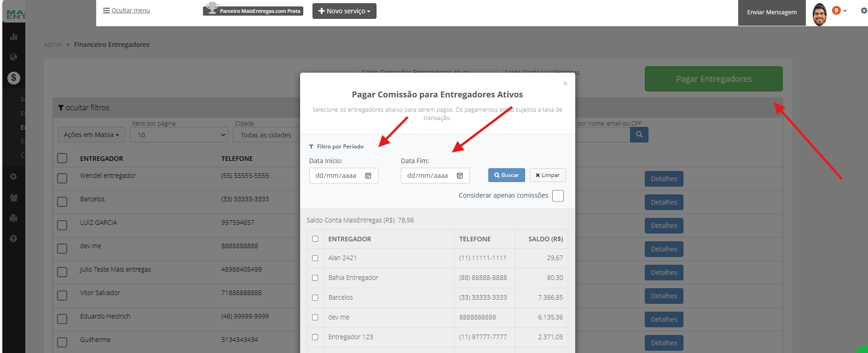
Task: Click the Admin breadcrumb link
Action: coord(53,45)
